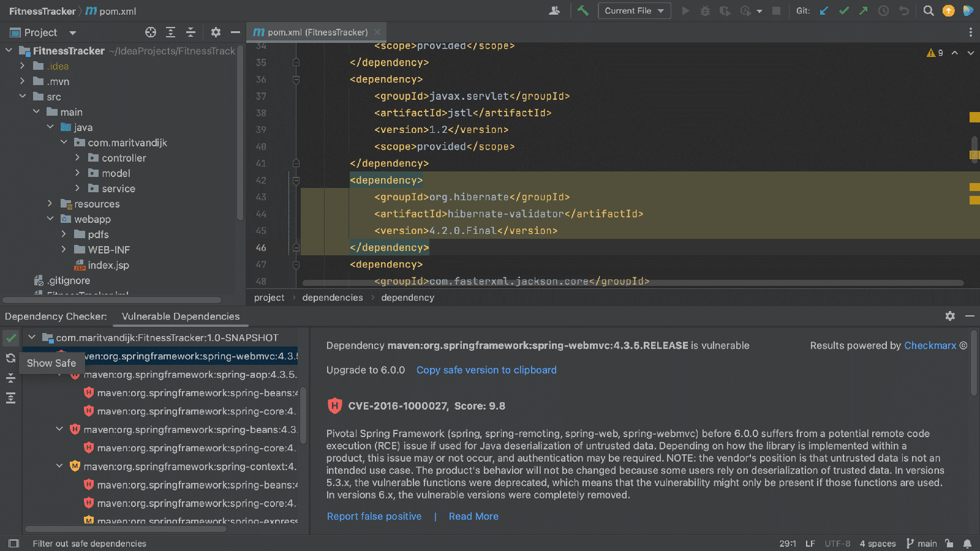Viewport: 980px width, 551px height.
Task: Toggle fold end marker at line 41
Action: [x=296, y=163]
